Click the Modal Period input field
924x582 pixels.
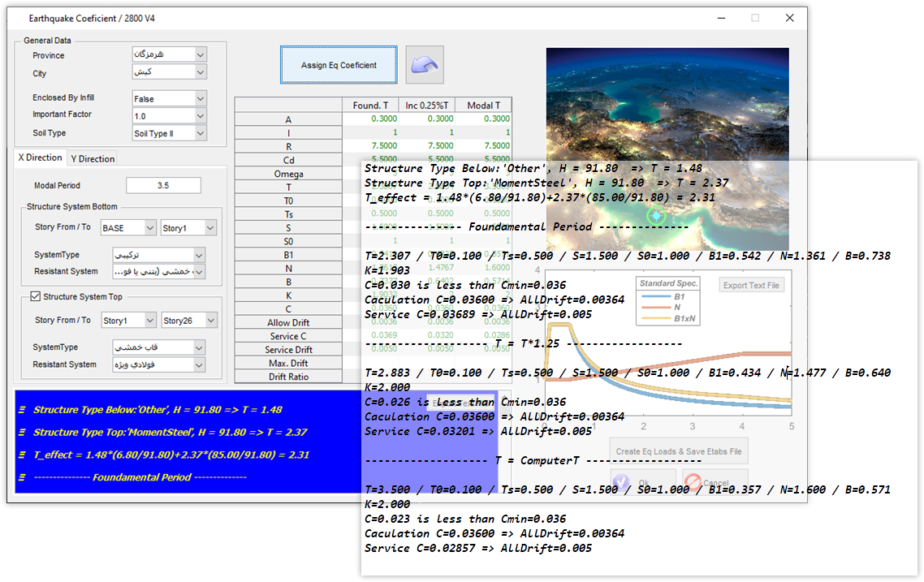[163, 186]
